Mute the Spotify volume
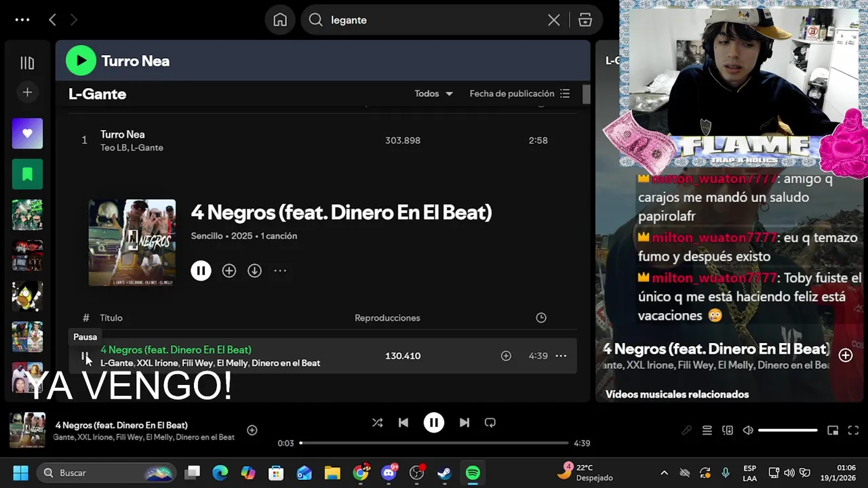 pos(748,430)
